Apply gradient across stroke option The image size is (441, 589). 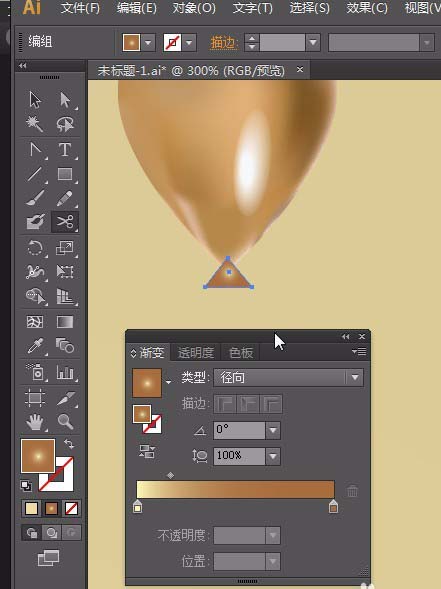click(x=272, y=404)
